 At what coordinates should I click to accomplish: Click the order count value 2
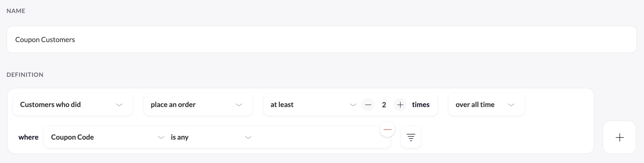point(384,105)
